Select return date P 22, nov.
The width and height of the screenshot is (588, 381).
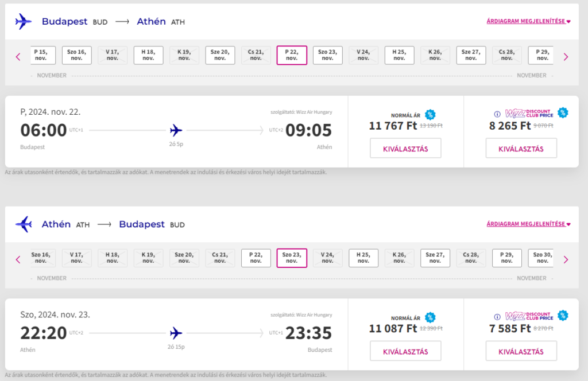coord(256,258)
